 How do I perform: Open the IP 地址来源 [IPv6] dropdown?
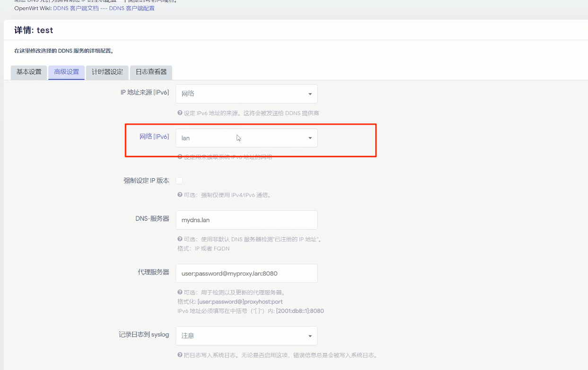(x=246, y=94)
